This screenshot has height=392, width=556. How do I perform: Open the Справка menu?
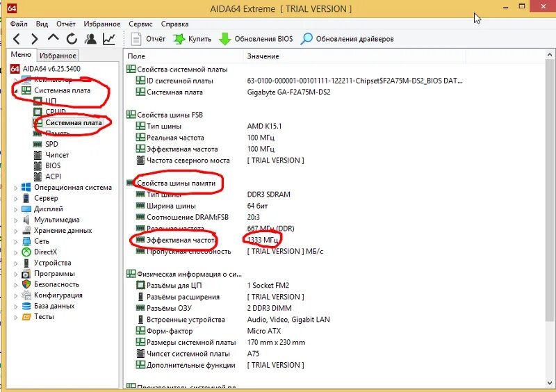[174, 24]
